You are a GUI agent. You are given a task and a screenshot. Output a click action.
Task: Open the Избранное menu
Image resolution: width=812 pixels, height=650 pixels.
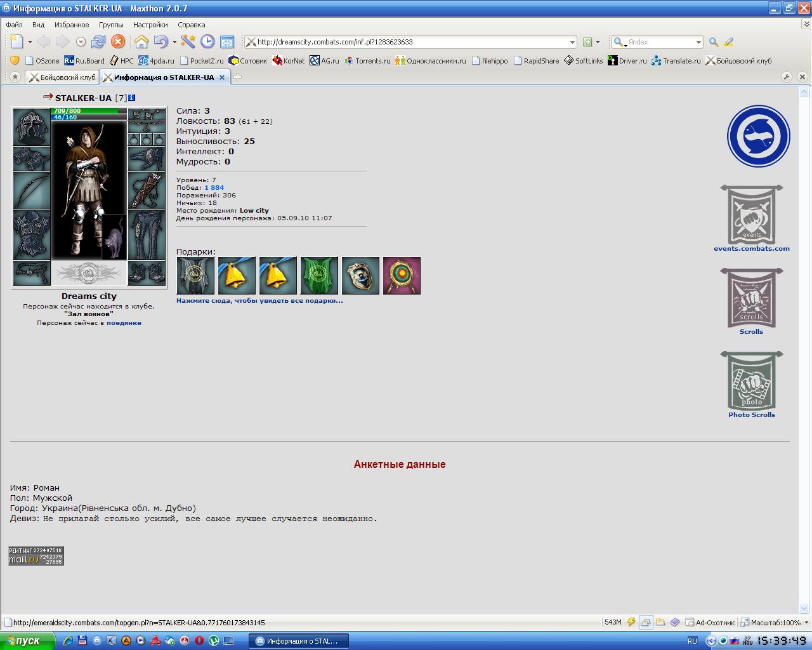(72, 25)
